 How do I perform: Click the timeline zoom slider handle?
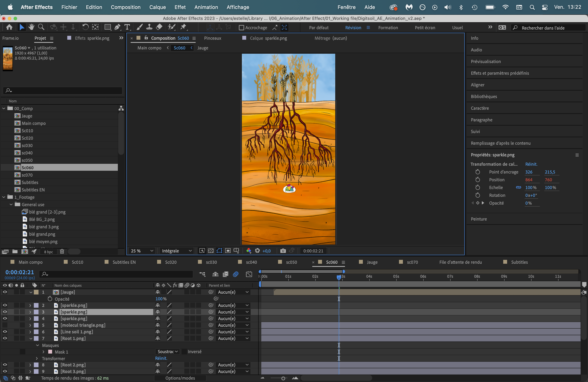[x=283, y=378]
